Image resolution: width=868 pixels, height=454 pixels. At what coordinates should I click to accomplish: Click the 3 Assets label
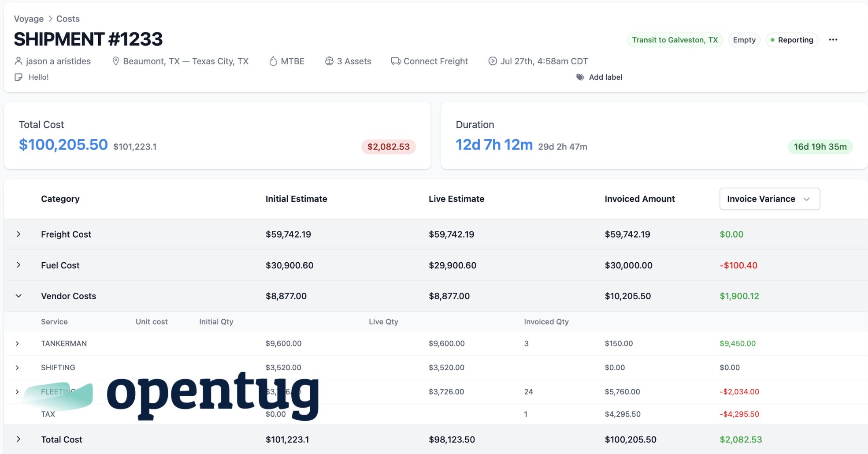(354, 61)
